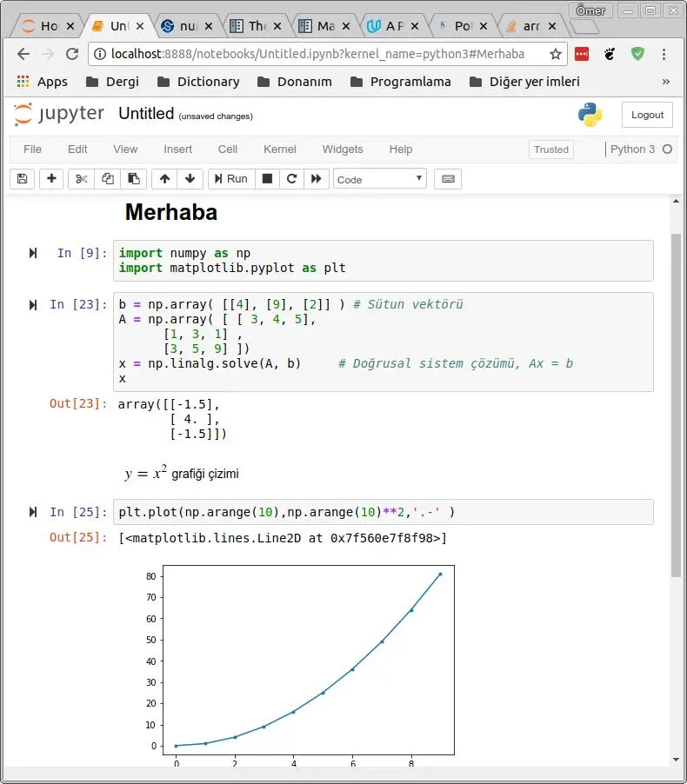Run the selected cell
The width and height of the screenshot is (687, 784).
231,178
